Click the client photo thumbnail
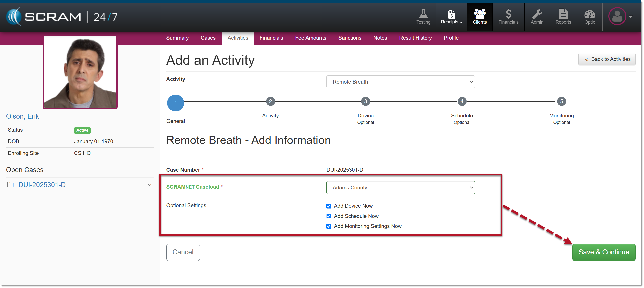Screen dimensions: 644x288 tap(80, 72)
